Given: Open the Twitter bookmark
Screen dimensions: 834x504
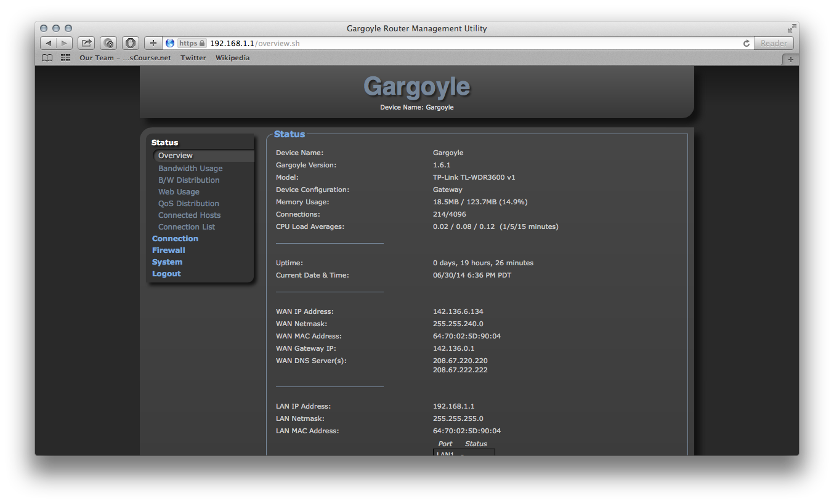Looking at the screenshot, I should 193,58.
